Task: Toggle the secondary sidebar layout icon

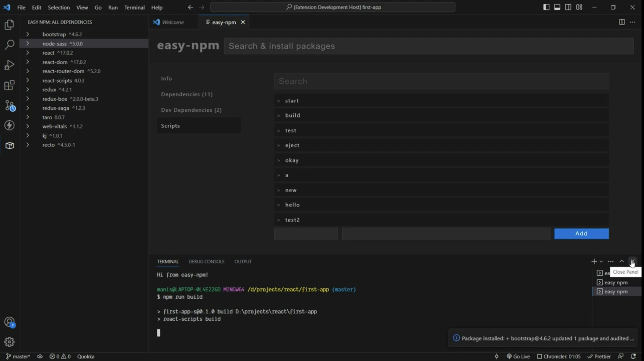Action: (568, 7)
